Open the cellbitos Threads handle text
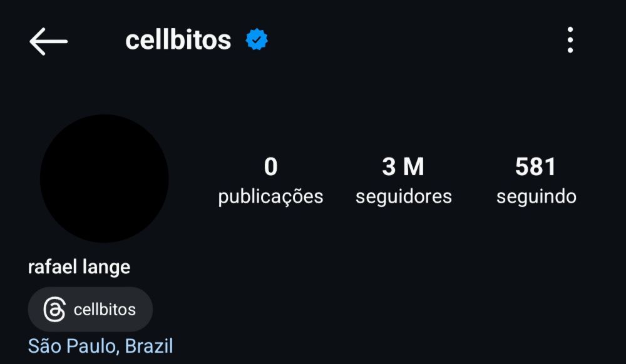This screenshot has height=364, width=626. 105,310
